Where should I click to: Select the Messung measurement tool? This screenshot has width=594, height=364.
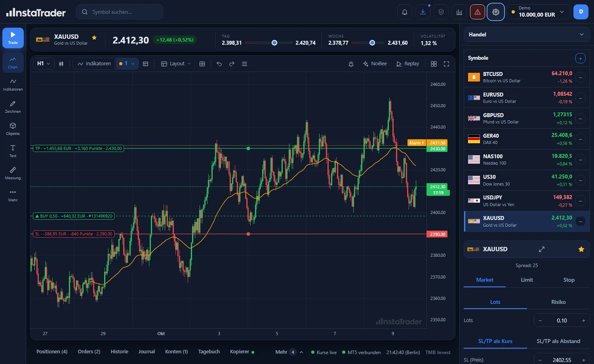tap(13, 173)
